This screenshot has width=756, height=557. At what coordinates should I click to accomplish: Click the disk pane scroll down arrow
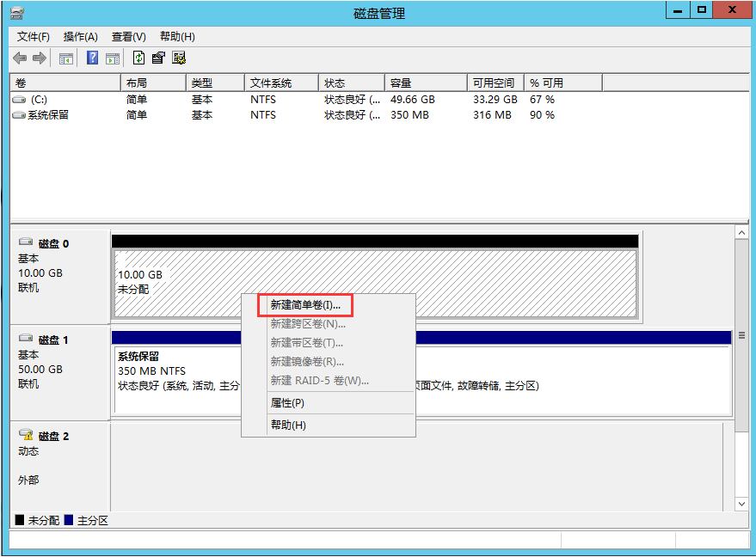(x=741, y=504)
